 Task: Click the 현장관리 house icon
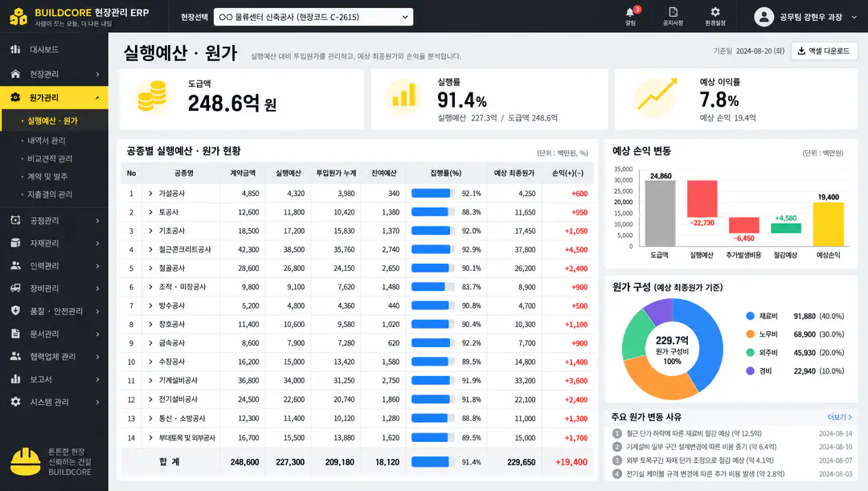(x=15, y=74)
